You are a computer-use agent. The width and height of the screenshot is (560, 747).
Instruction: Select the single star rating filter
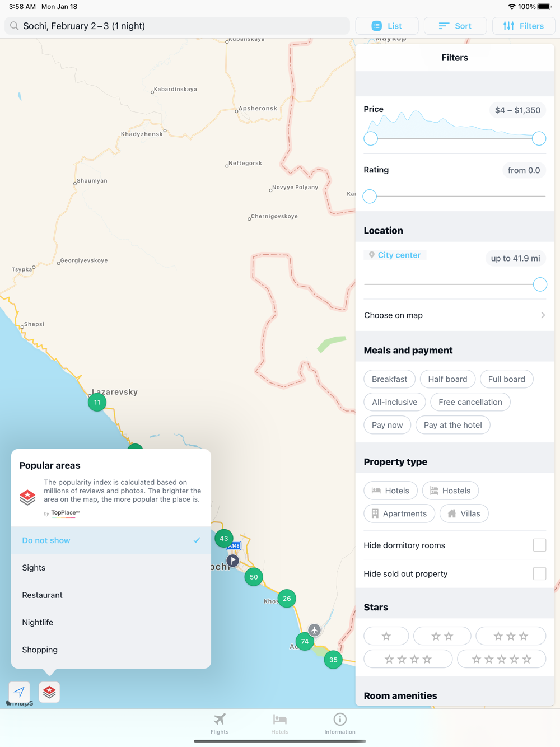386,636
